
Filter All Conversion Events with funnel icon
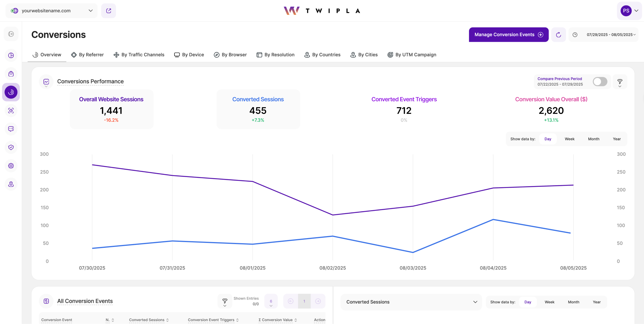pyautogui.click(x=225, y=301)
